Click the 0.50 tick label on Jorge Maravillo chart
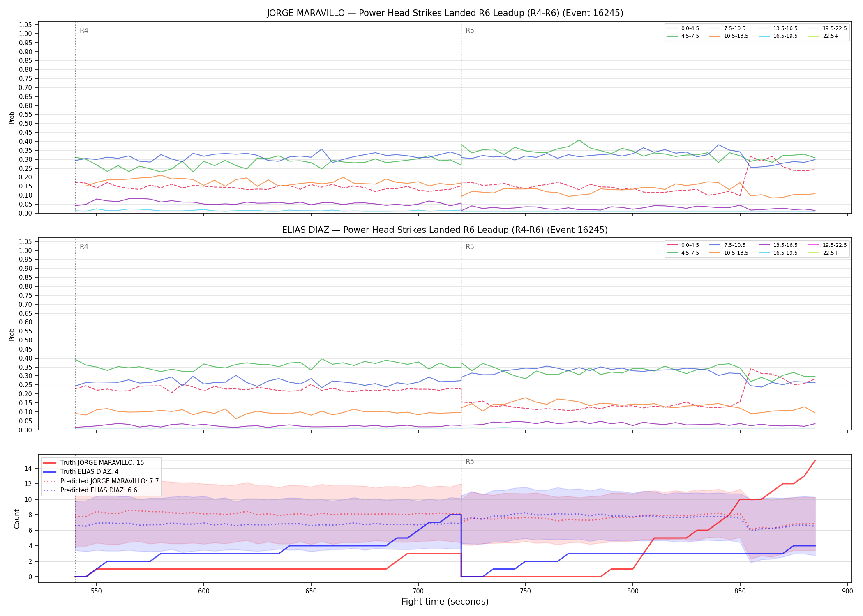863x616 pixels. [x=25, y=124]
